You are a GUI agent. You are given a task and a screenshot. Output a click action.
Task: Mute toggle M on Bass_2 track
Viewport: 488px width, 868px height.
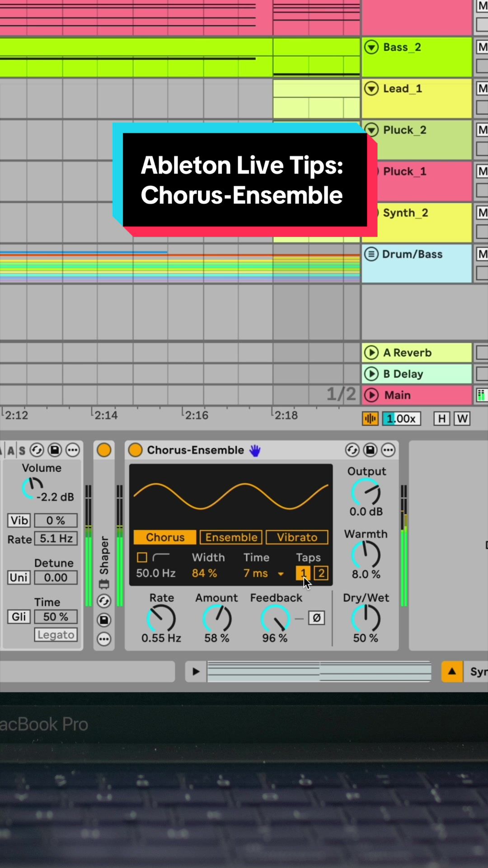tap(482, 47)
